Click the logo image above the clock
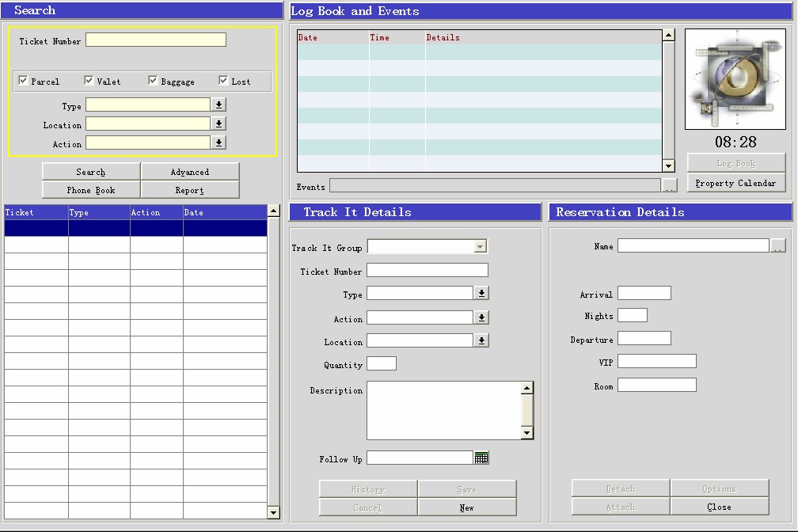The image size is (798, 532). tap(735, 79)
